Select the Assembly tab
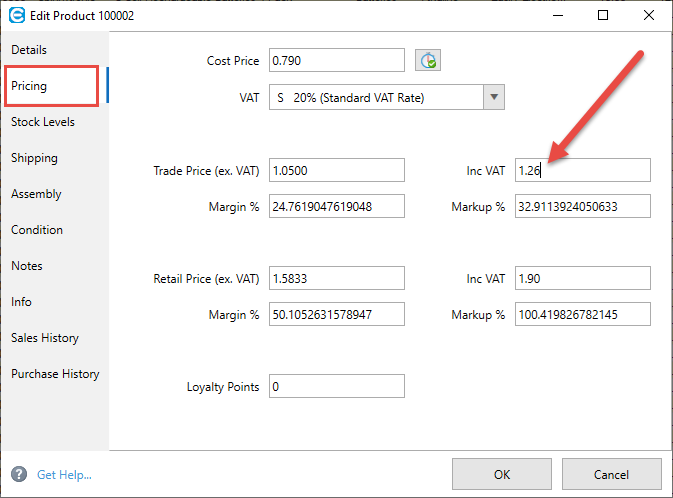 [36, 194]
